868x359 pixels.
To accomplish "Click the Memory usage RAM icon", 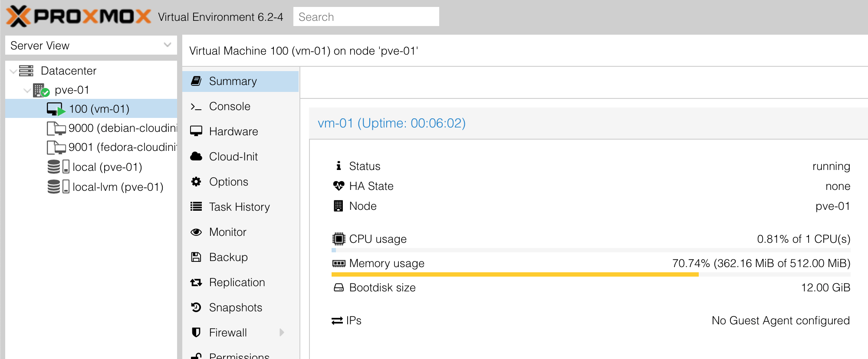I will pos(339,263).
